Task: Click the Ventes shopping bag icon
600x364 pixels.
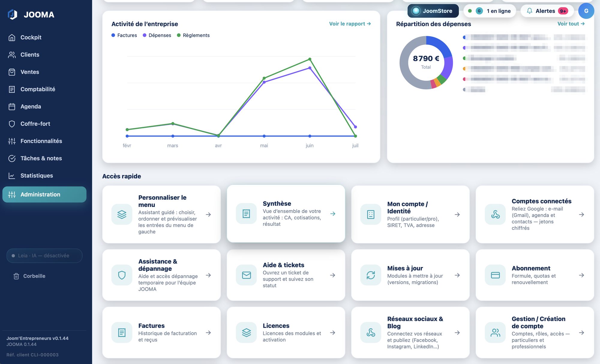Action: (12, 72)
